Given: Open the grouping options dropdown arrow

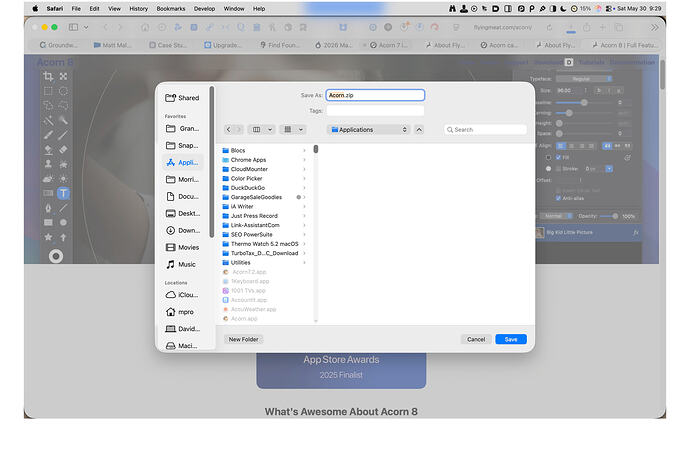Looking at the screenshot, I should pyautogui.click(x=301, y=129).
